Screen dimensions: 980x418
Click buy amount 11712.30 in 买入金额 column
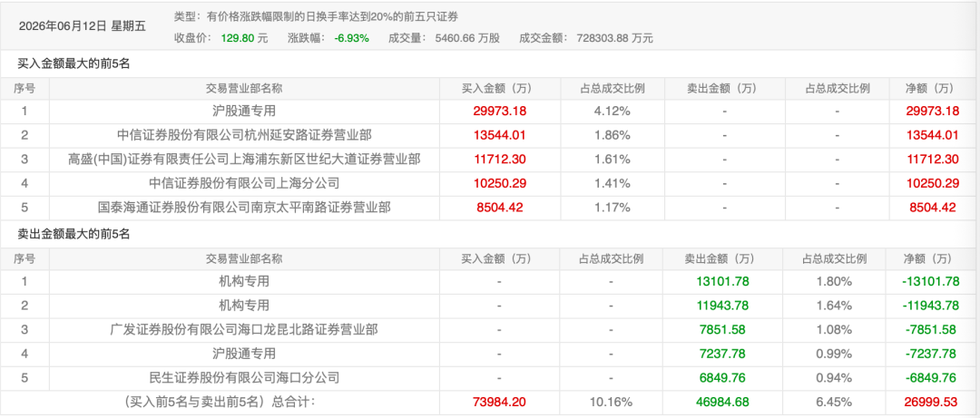pos(500,160)
